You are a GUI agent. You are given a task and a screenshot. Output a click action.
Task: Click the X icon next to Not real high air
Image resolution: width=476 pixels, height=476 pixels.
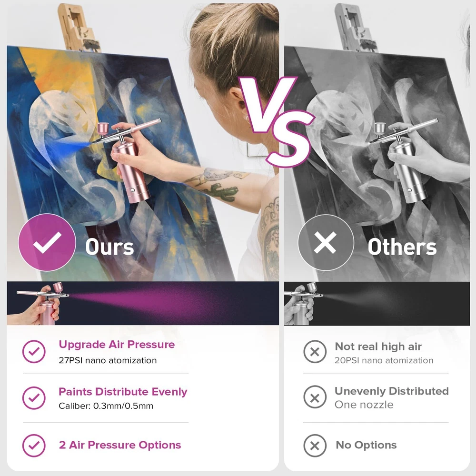[315, 352]
